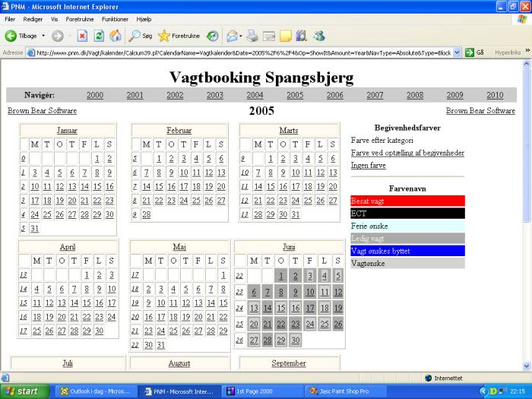Click the Research book icon in toolbar

click(x=301, y=36)
